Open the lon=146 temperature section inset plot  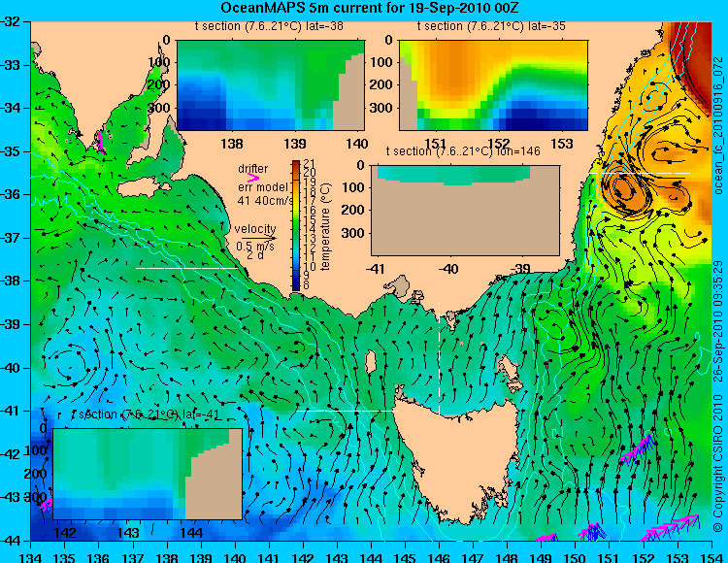[465, 211]
